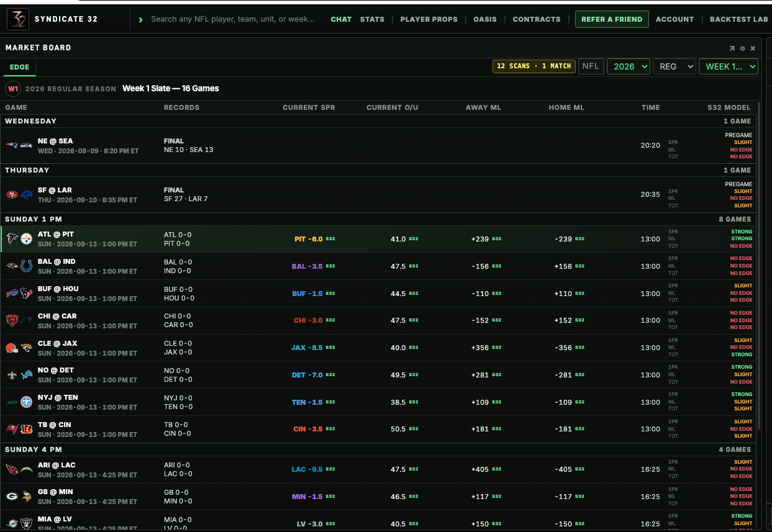Click the Steelers logo in ATL @ PIT row
The width and height of the screenshot is (772, 532).
coord(26,239)
